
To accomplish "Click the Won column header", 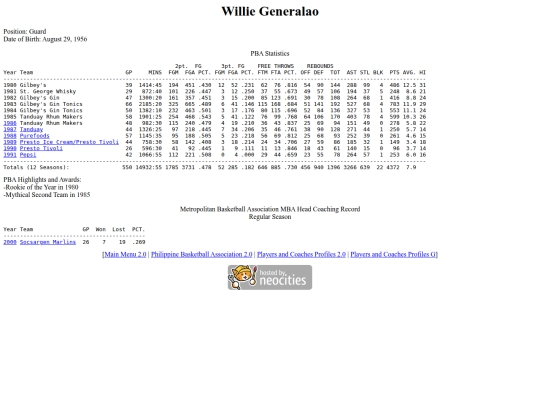I will [101, 229].
